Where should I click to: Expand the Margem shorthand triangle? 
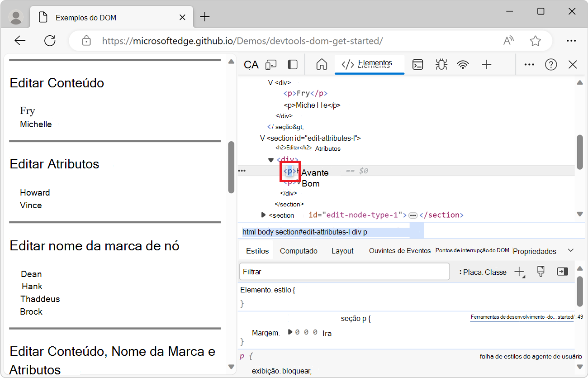pyautogui.click(x=290, y=332)
